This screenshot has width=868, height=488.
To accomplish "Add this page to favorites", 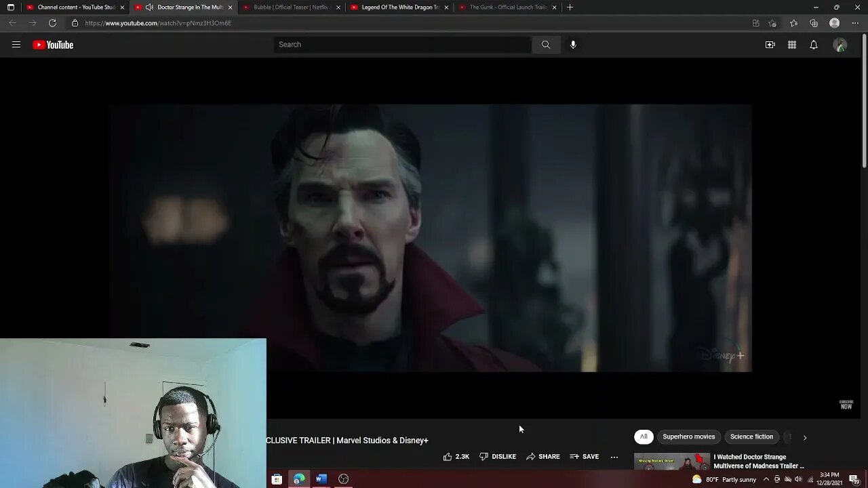I will (x=772, y=23).
